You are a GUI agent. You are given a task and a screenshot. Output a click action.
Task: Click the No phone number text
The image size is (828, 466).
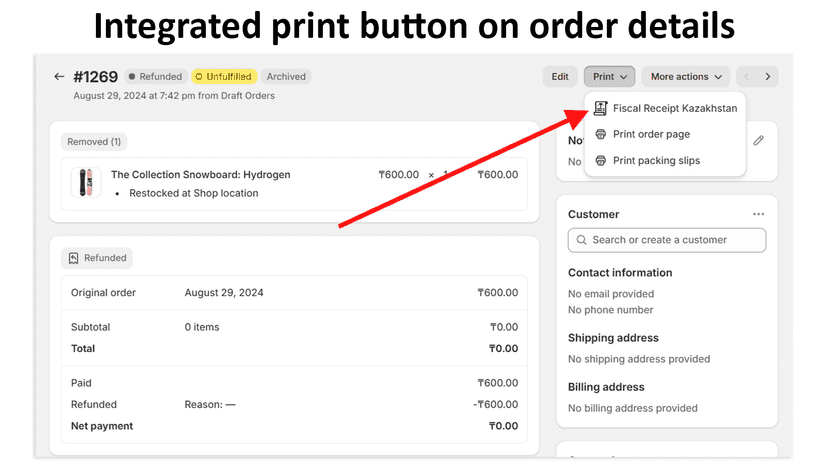[610, 310]
